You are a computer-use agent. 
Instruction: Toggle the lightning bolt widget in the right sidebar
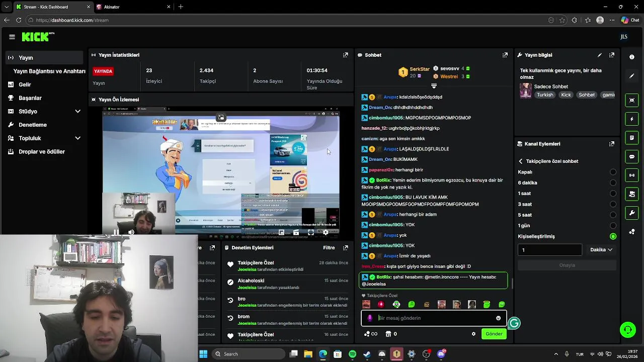632,119
